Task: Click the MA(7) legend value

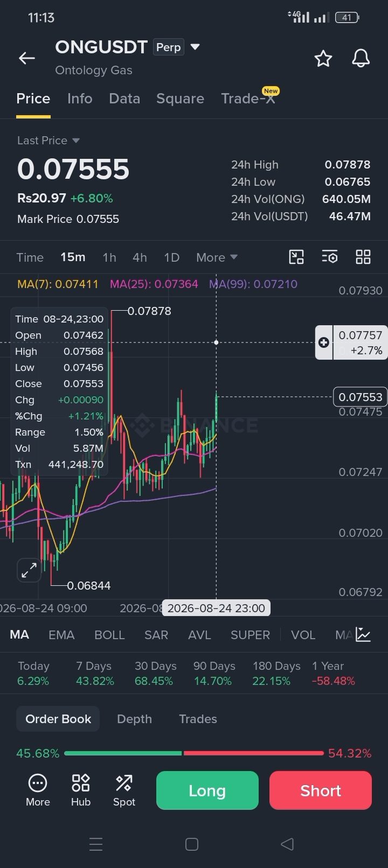Action: [58, 284]
